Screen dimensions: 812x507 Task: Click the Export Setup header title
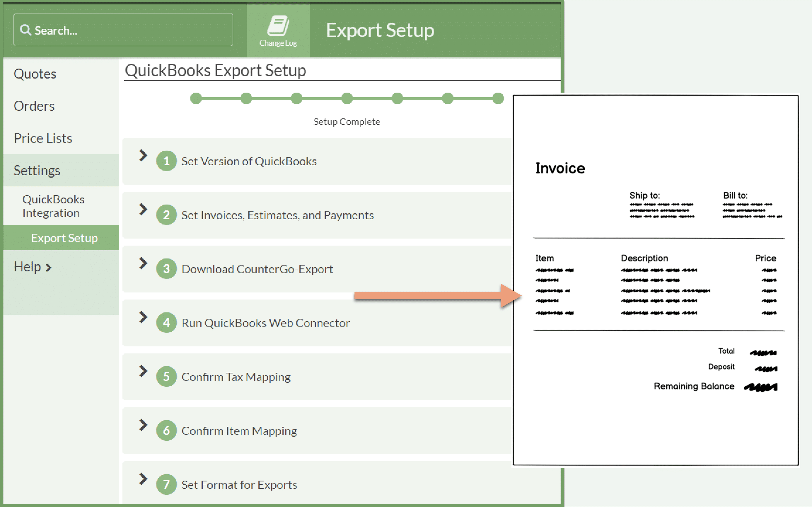coord(380,30)
